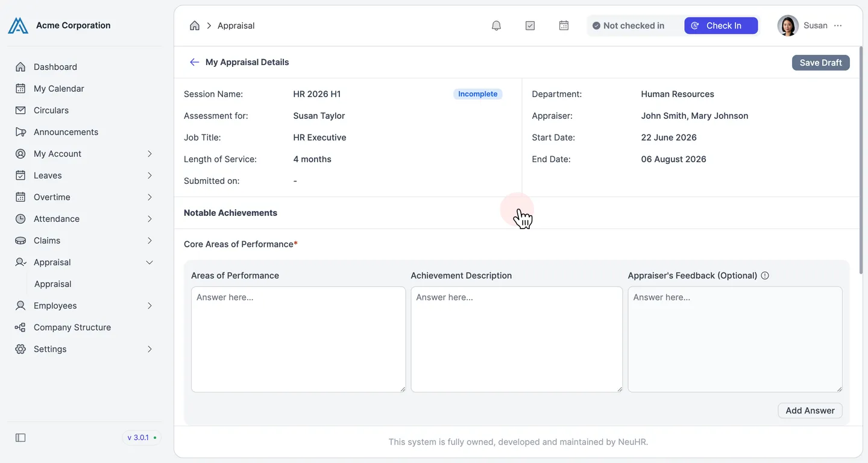This screenshot has width=868, height=463.
Task: Click the My Calendar sidebar icon
Action: pyautogui.click(x=20, y=89)
